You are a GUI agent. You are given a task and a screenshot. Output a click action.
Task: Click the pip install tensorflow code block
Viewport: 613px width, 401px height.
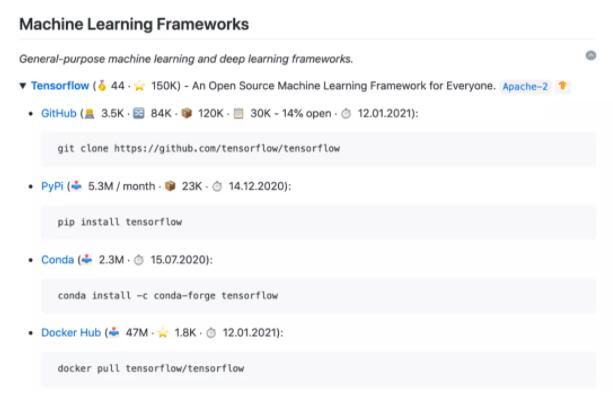tap(318, 222)
